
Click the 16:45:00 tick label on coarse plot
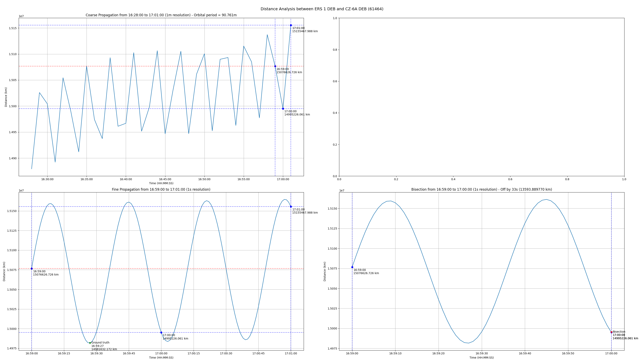(165, 179)
